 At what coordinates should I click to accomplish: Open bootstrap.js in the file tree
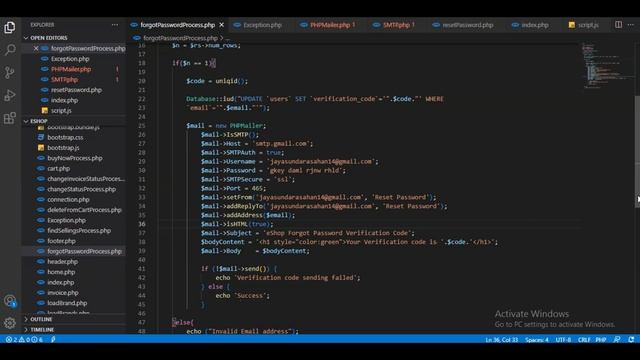63,148
